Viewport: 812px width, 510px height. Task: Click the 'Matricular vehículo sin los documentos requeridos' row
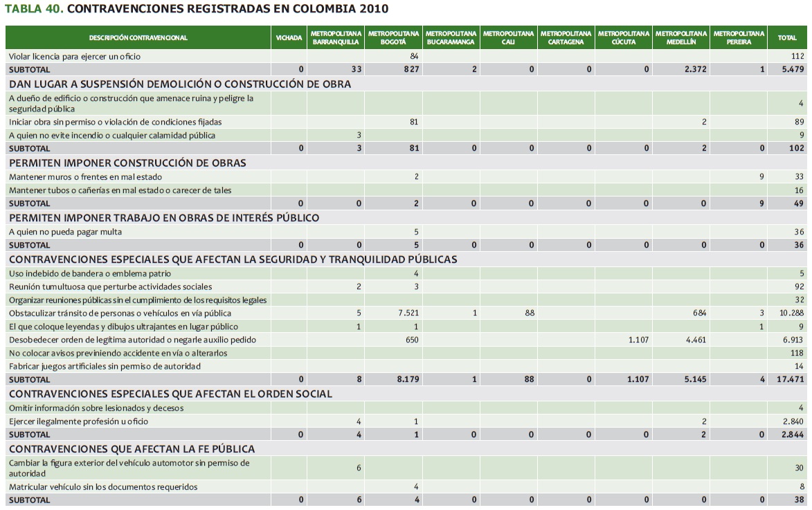pos(103,487)
